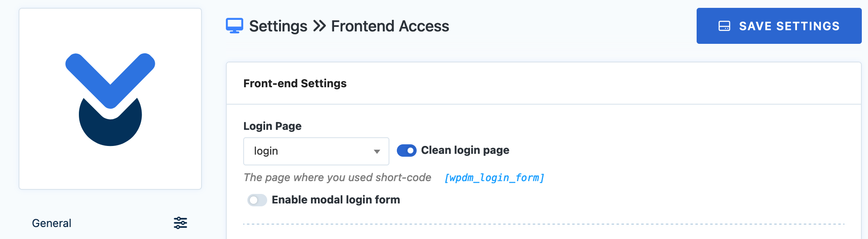
Task: Click Frontend Access in the breadcrumb title
Action: [x=390, y=26]
